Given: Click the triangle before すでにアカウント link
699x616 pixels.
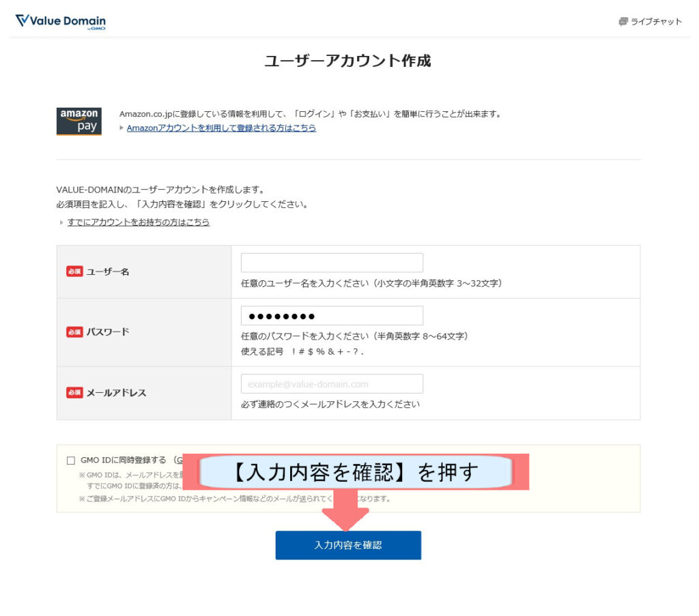Looking at the screenshot, I should (62, 222).
